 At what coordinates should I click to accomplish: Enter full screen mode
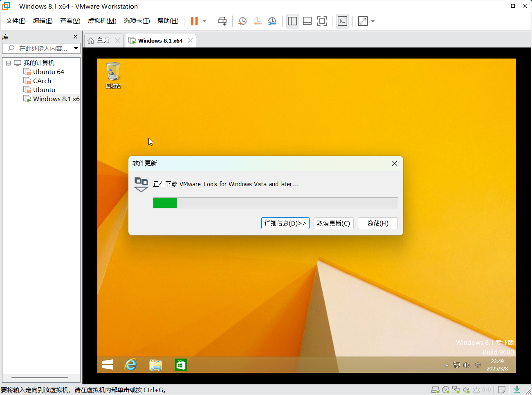[x=322, y=21]
